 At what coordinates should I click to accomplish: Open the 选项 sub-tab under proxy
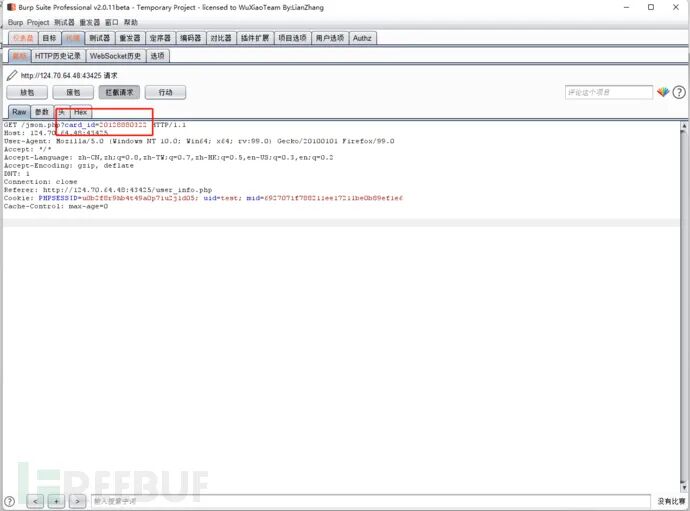coord(158,56)
